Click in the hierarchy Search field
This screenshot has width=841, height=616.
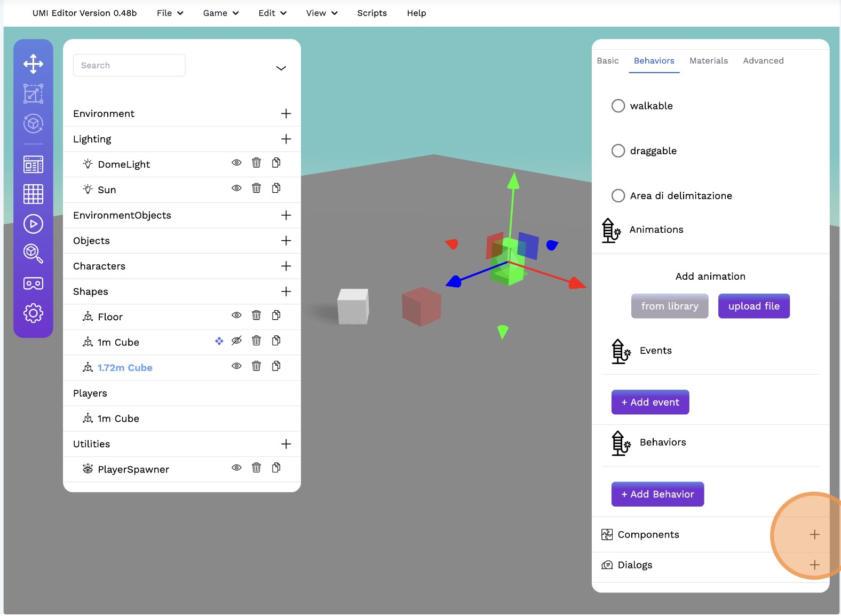[129, 66]
